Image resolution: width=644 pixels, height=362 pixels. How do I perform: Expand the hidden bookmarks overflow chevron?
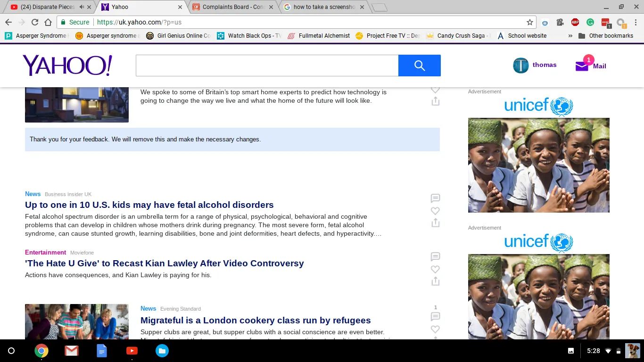[570, 36]
